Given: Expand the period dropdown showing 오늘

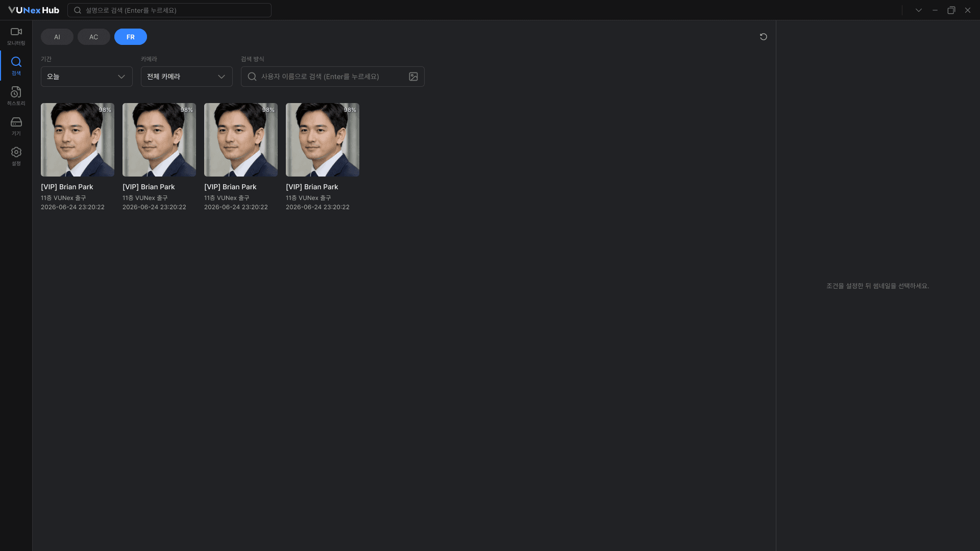Looking at the screenshot, I should click(x=87, y=77).
